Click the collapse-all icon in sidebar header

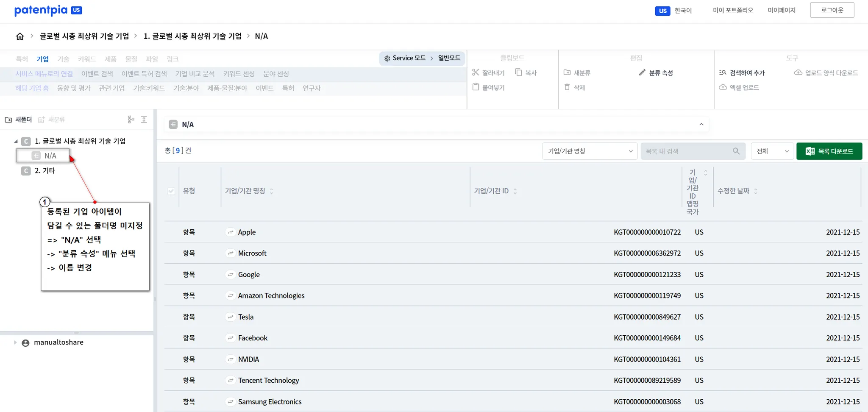pyautogui.click(x=144, y=120)
